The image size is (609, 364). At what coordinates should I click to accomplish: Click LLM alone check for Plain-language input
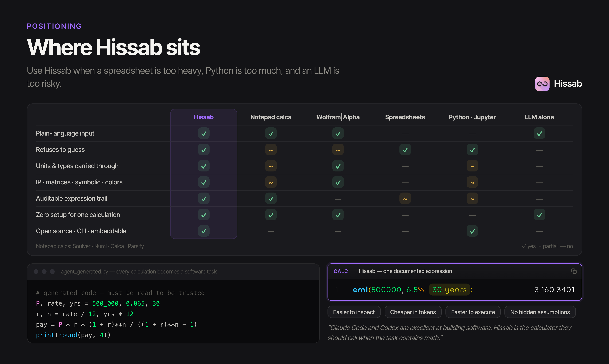point(539,133)
